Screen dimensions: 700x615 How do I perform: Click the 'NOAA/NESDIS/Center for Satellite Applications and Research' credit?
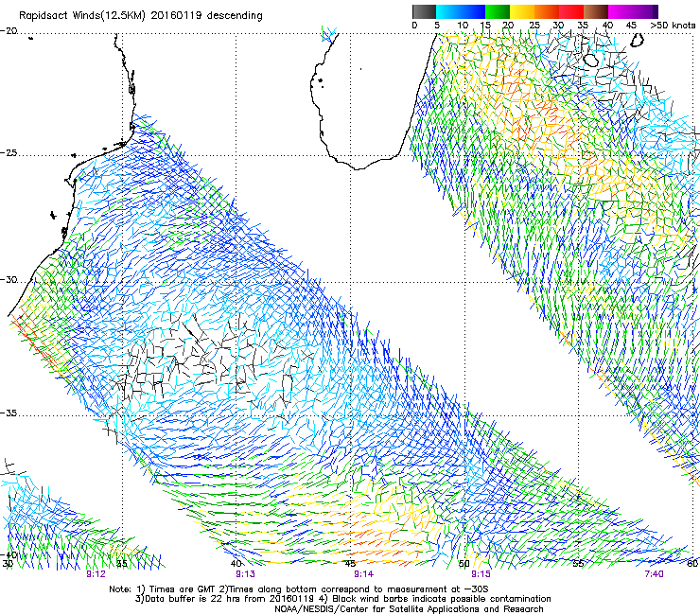[409, 609]
